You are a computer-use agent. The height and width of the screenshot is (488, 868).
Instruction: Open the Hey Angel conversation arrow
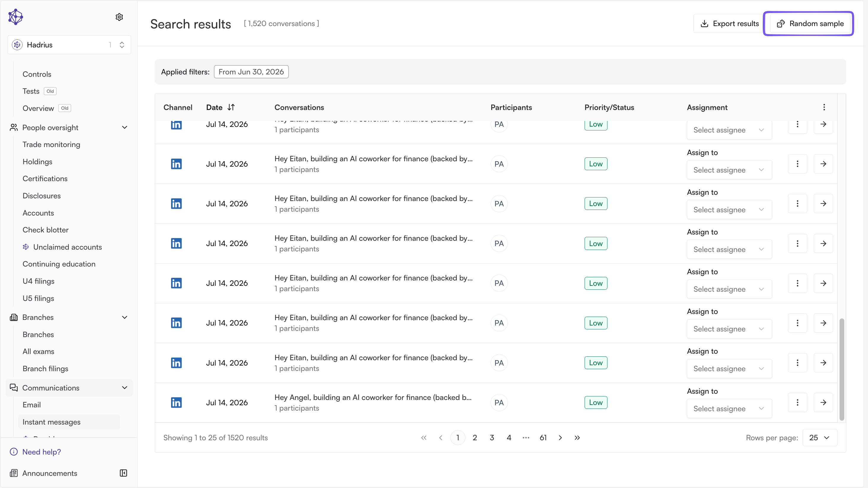[x=823, y=402]
